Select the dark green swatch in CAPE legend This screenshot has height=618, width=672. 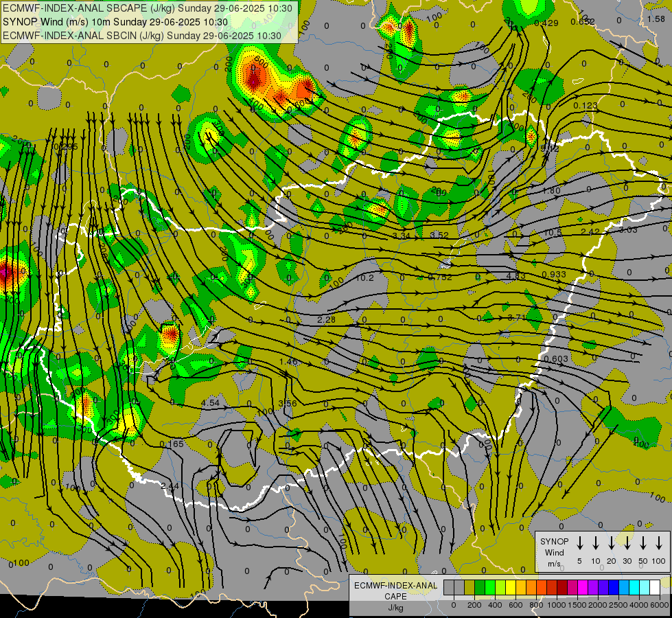click(480, 587)
